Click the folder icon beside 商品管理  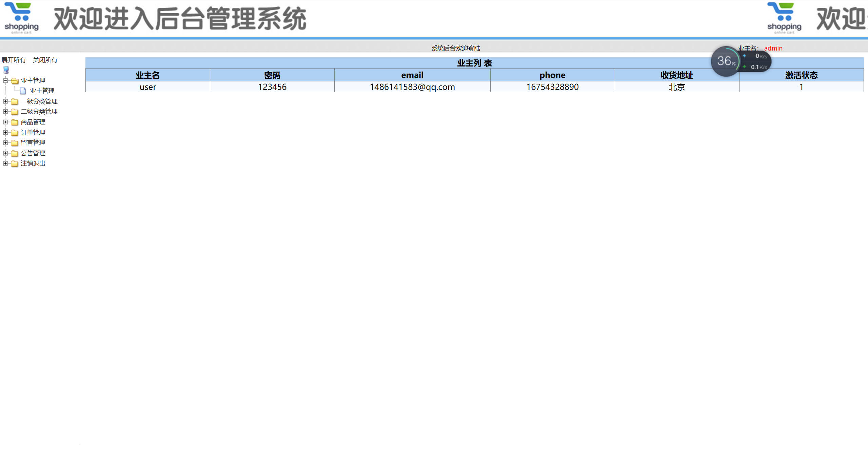click(x=14, y=122)
